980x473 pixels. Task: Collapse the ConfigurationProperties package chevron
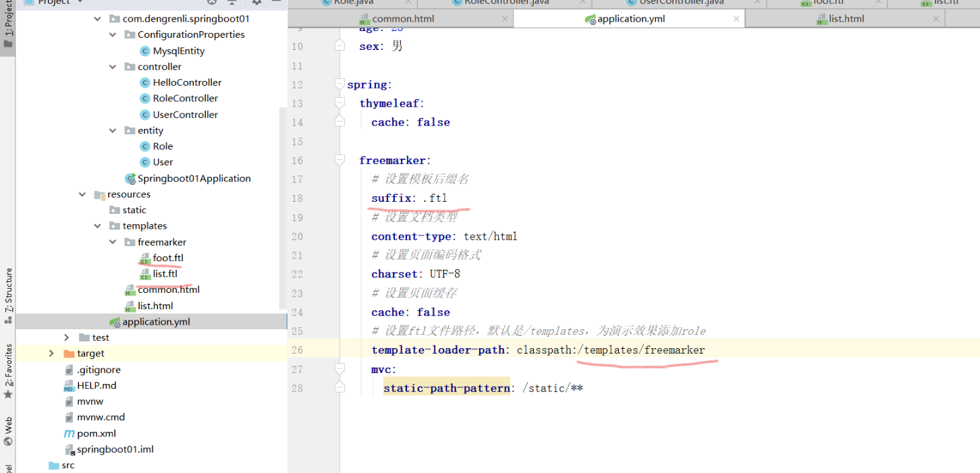[x=113, y=34]
